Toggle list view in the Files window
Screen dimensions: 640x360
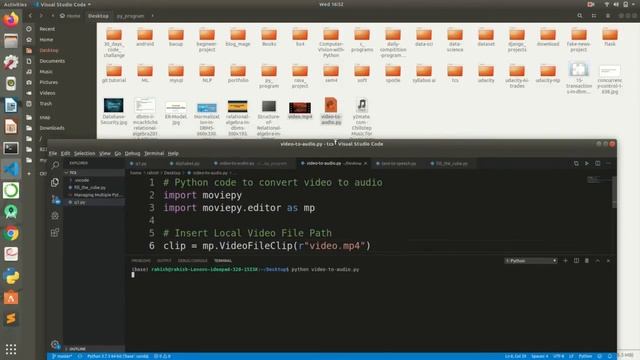[594, 16]
